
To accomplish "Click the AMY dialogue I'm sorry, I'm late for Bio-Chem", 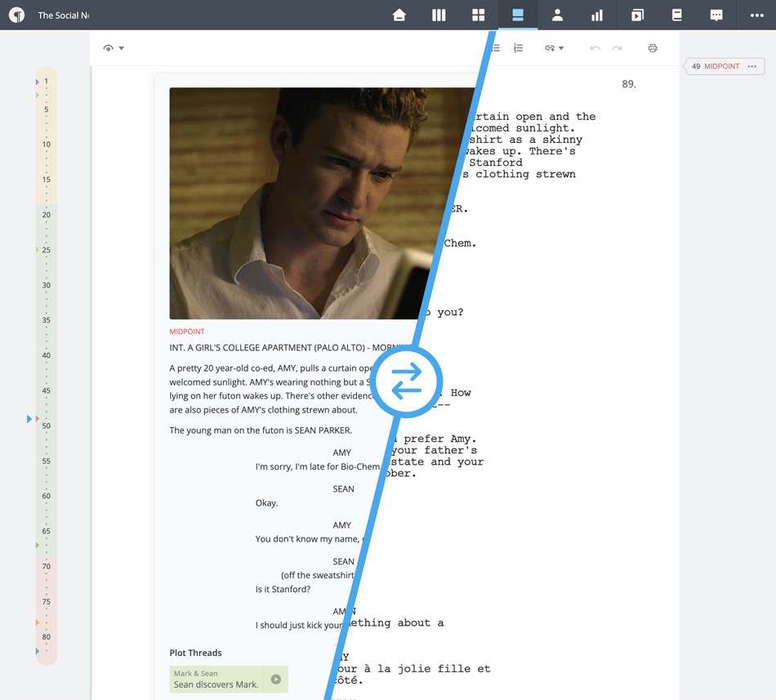I will [x=317, y=466].
